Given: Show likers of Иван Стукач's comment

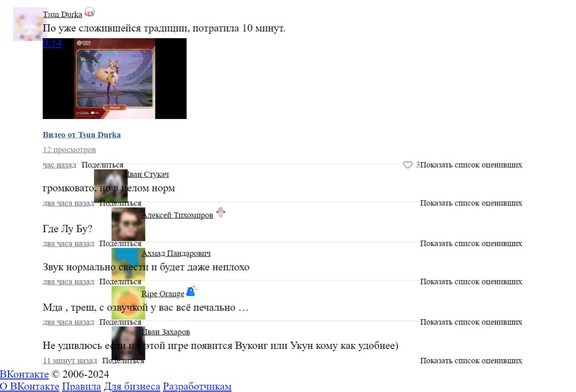Looking at the screenshot, I should click(x=471, y=203).
